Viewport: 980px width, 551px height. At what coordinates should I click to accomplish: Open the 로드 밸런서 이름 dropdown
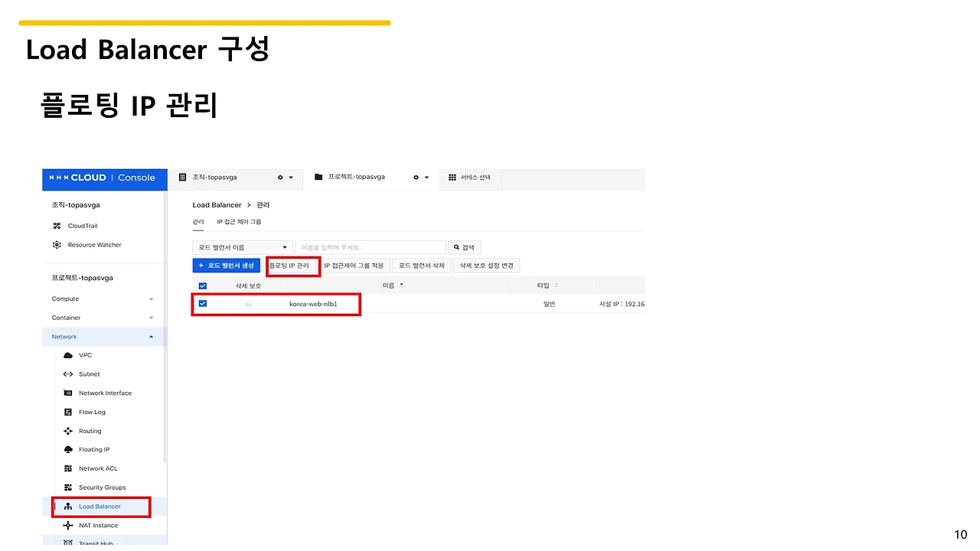(242, 246)
